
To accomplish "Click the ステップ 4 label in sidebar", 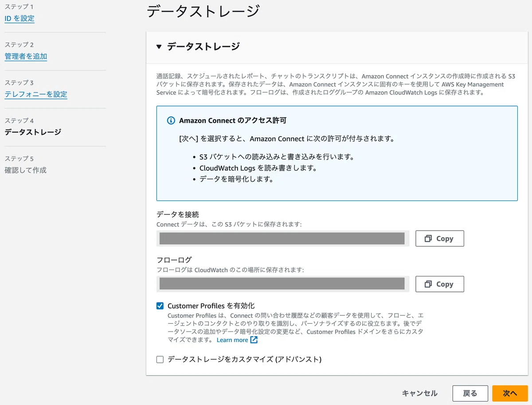I will click(x=19, y=121).
